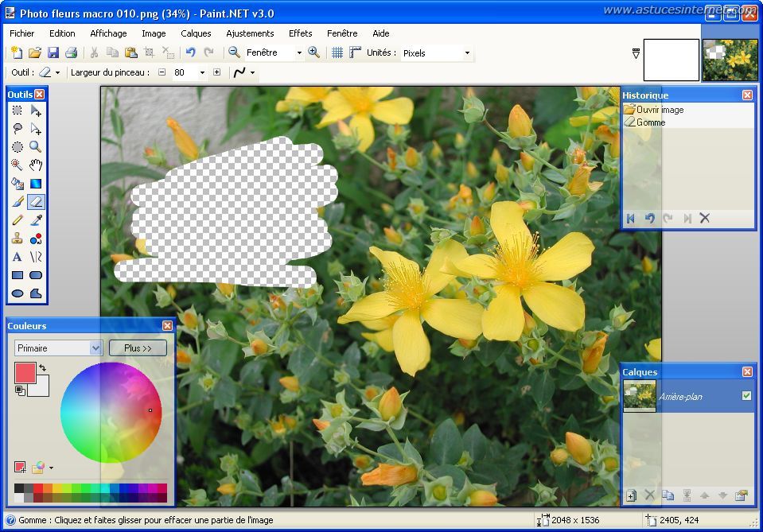This screenshot has width=763, height=532.
Task: Select the Rectangle shape tool
Action: [x=17, y=275]
